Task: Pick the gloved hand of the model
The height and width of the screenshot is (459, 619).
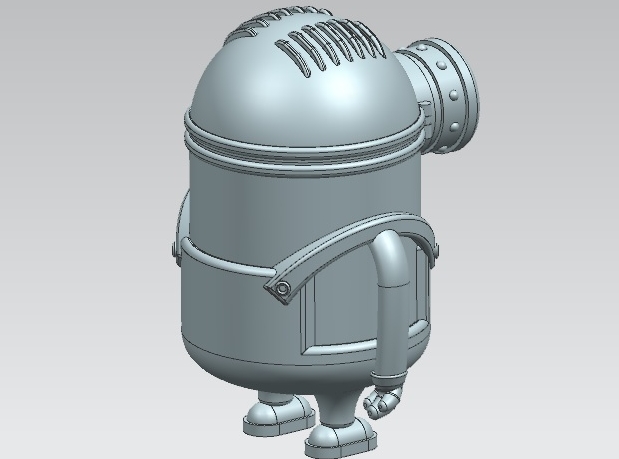Action: (383, 401)
